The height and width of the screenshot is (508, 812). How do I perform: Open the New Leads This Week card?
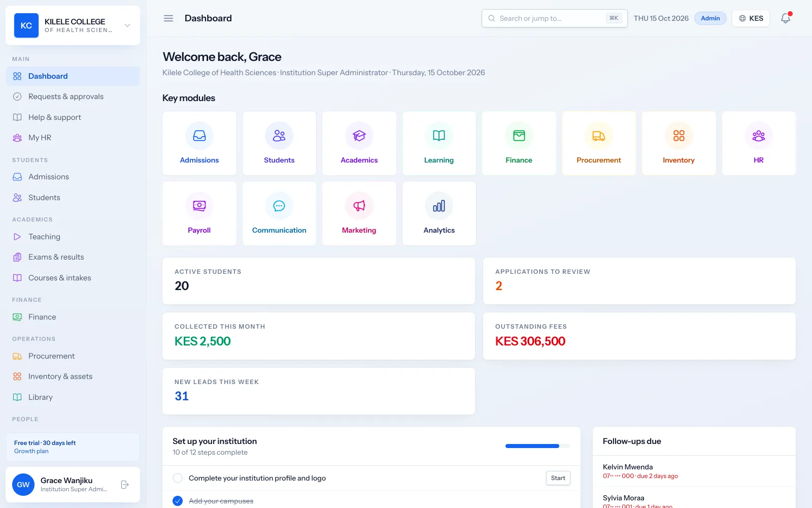319,391
